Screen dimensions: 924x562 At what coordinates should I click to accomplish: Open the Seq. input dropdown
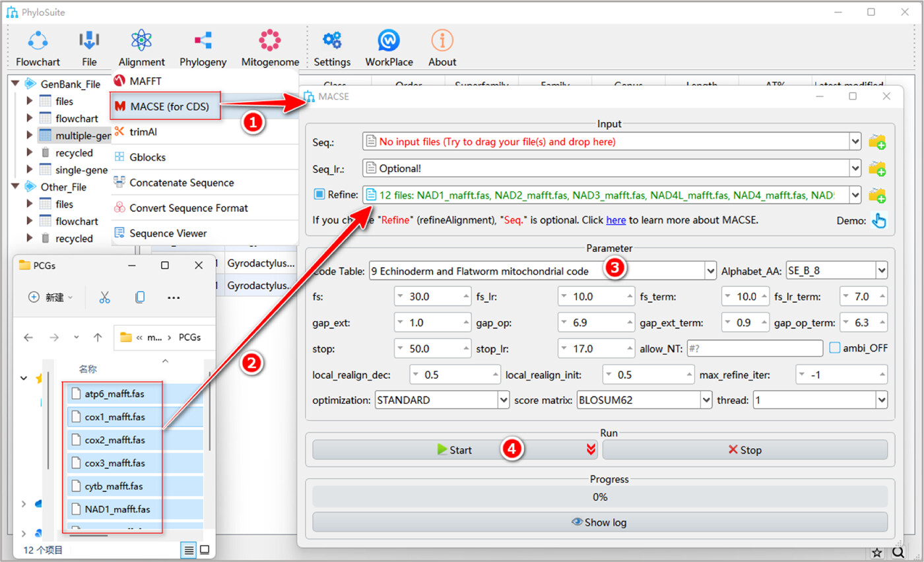coord(855,141)
